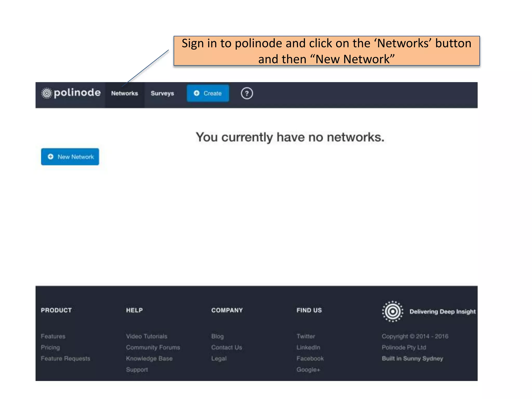
Task: Click the plus icon on Create button
Action: pyautogui.click(x=197, y=93)
